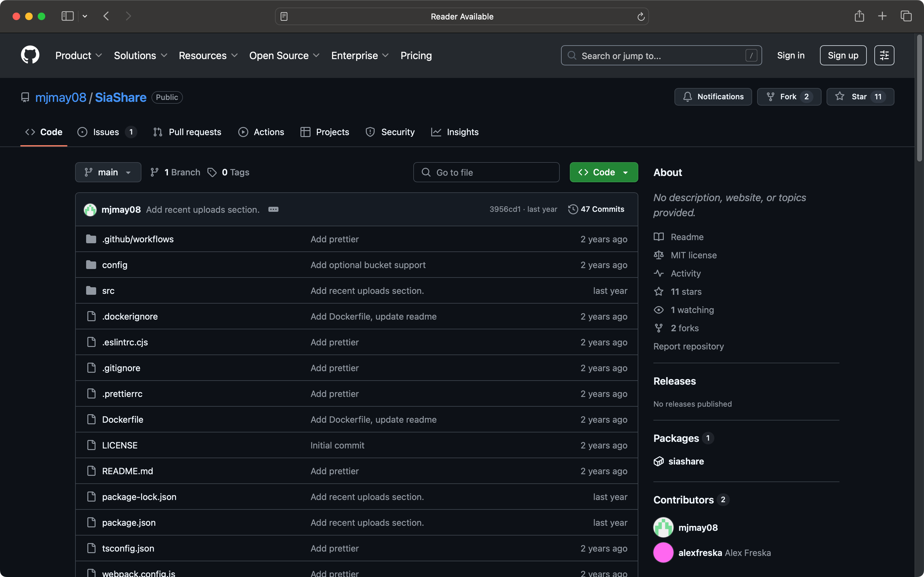
Task: Switch to the Issues tab
Action: [x=107, y=132]
